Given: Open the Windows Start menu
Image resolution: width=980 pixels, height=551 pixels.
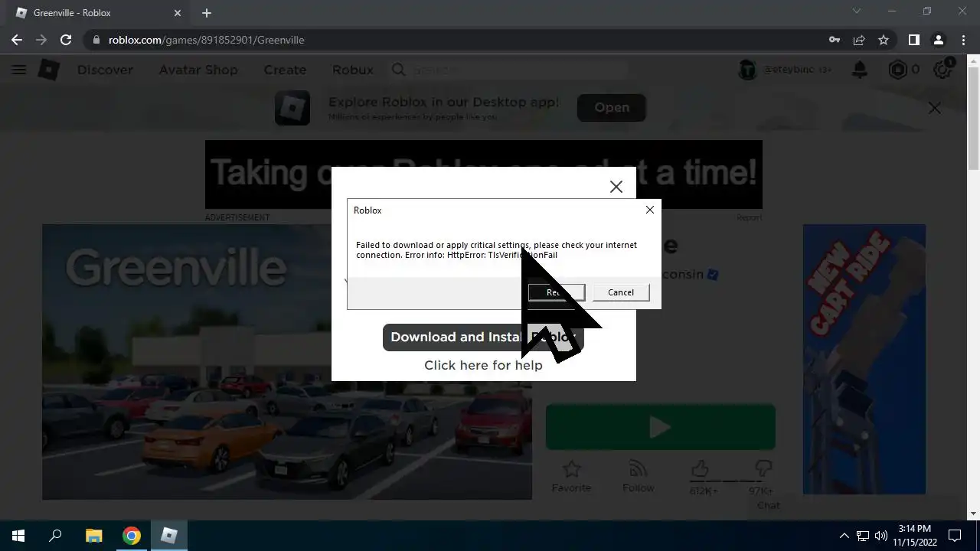Looking at the screenshot, I should [18, 536].
